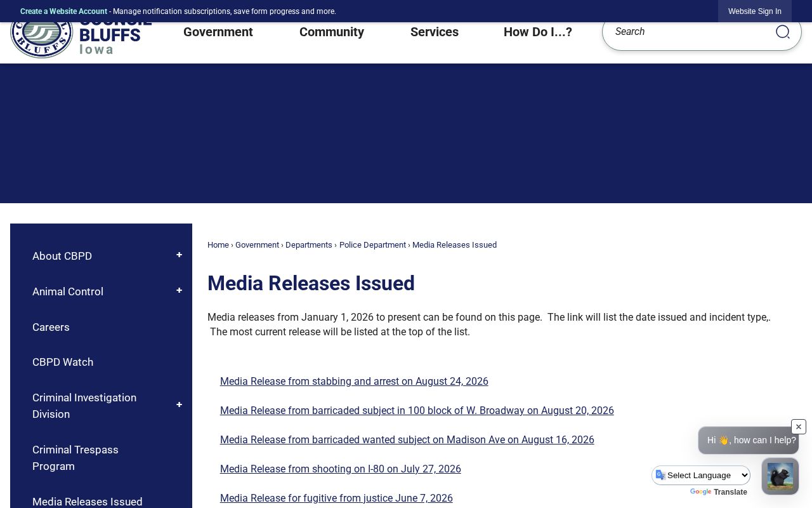This screenshot has width=812, height=508.
Task: Open the About CBPD sidebar link
Action: 62,256
